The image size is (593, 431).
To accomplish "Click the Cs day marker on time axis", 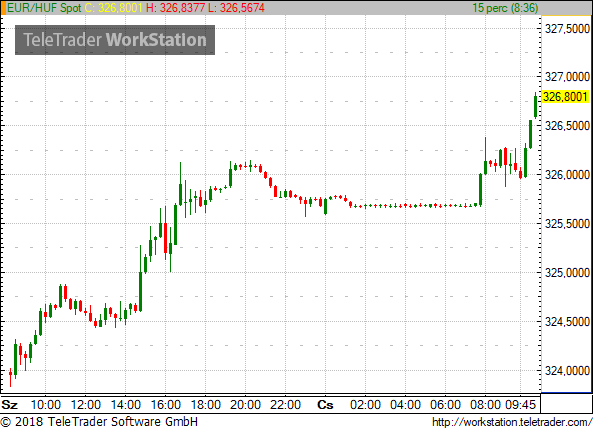I will point(325,405).
